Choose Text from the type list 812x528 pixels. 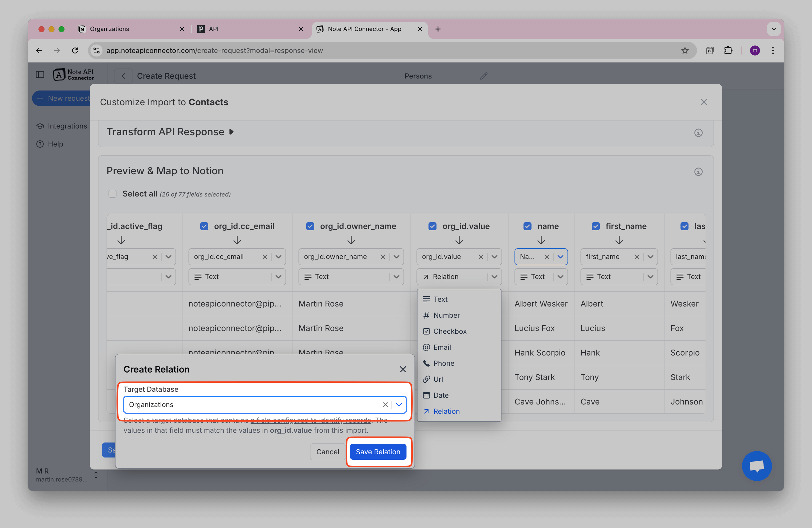(459, 299)
